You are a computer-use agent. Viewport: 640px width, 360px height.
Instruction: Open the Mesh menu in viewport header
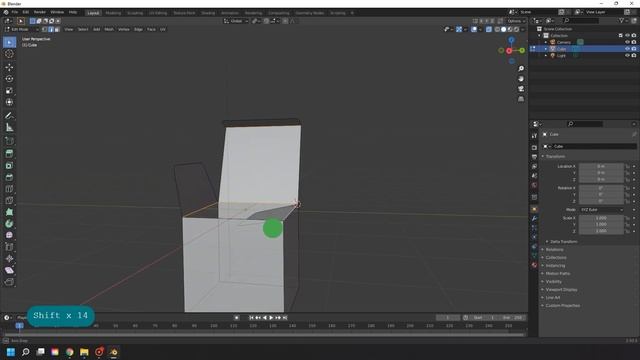(x=109, y=29)
